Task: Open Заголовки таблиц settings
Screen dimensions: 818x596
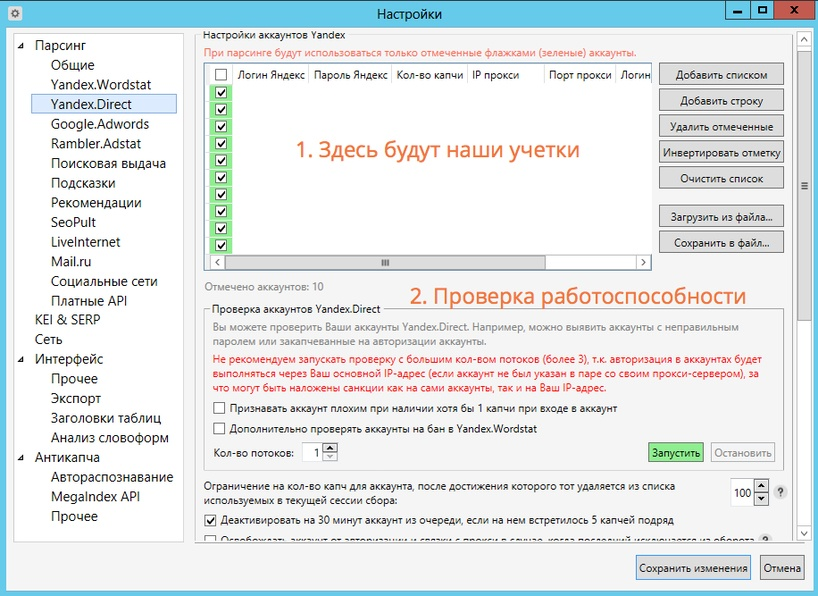Action: [x=106, y=418]
